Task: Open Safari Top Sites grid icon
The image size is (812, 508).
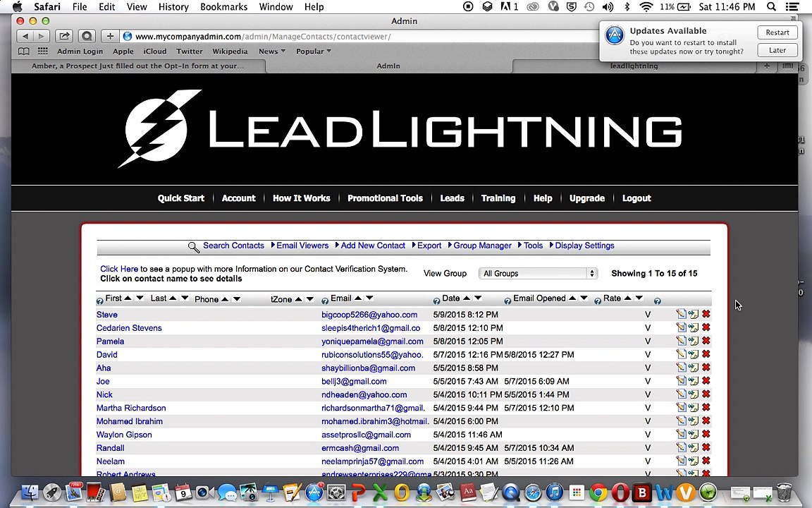Action: [43, 52]
